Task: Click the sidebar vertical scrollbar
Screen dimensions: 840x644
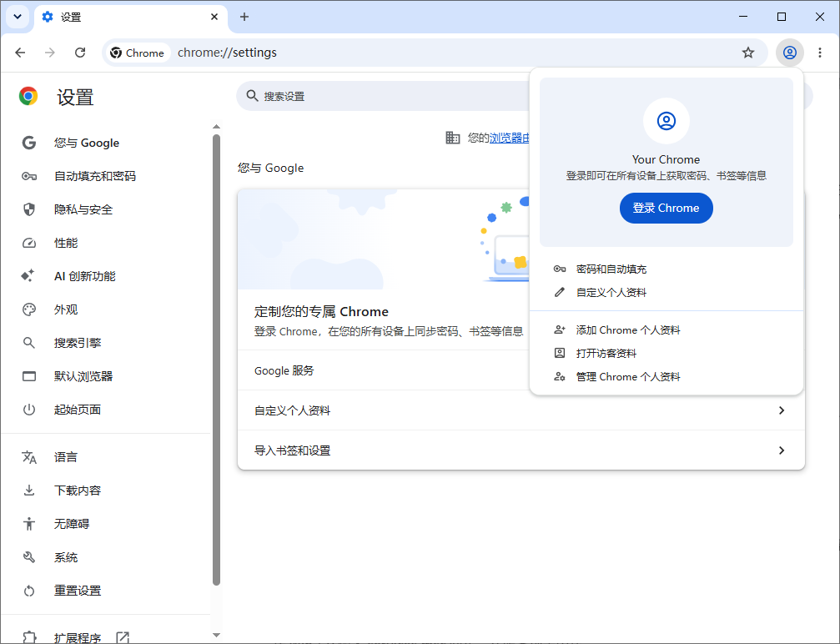Action: coord(216,359)
